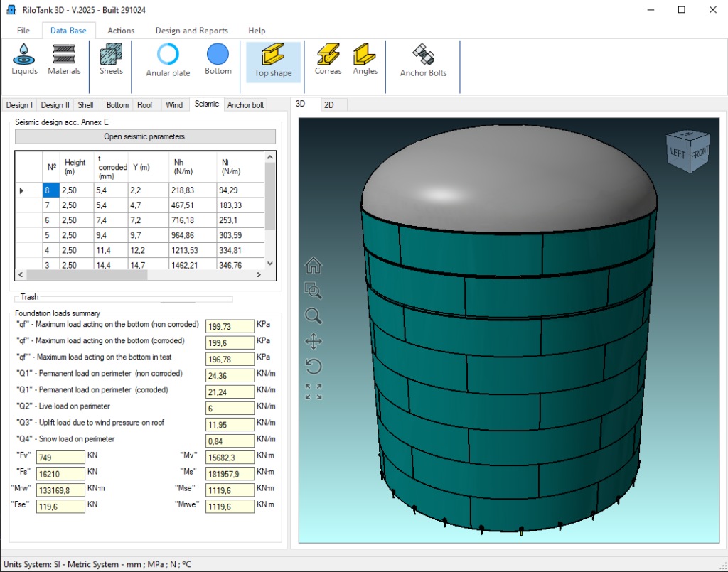Activate the pan tool in 3D viewer

point(314,342)
